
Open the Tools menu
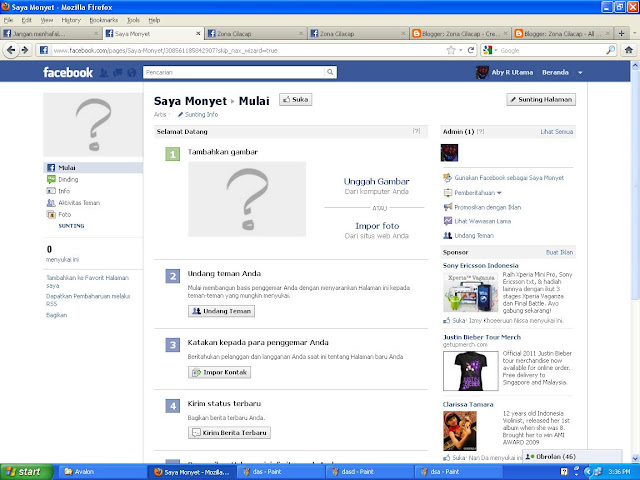pyautogui.click(x=133, y=20)
